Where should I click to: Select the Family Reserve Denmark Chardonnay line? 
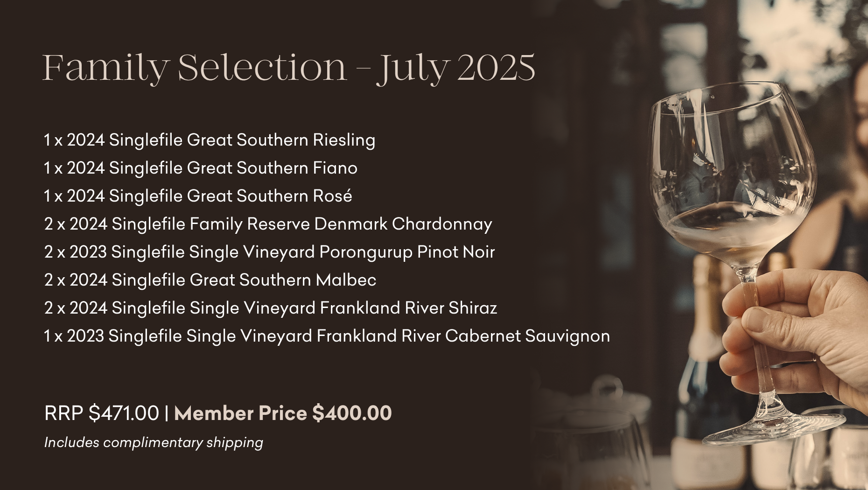point(268,224)
